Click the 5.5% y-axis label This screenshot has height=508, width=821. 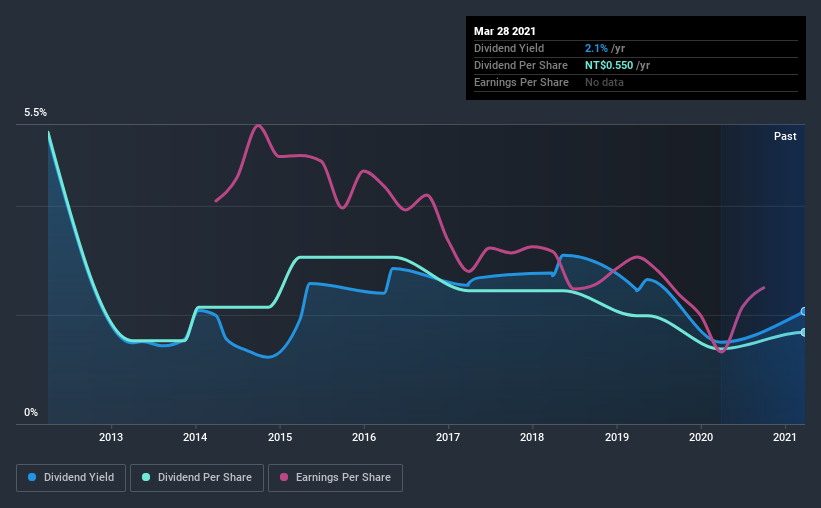(x=35, y=113)
